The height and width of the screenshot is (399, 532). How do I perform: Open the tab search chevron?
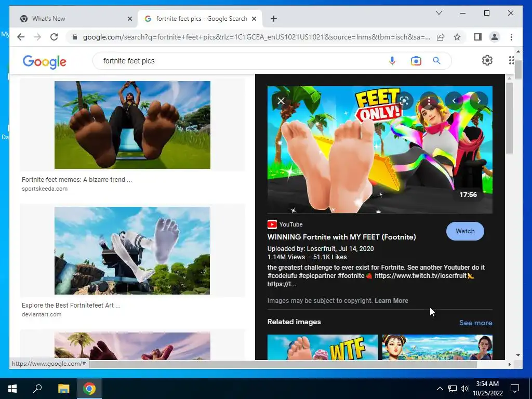(x=438, y=13)
